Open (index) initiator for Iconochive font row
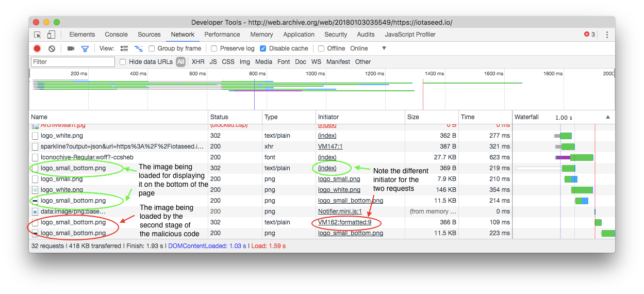This screenshot has height=294, width=644. (327, 157)
